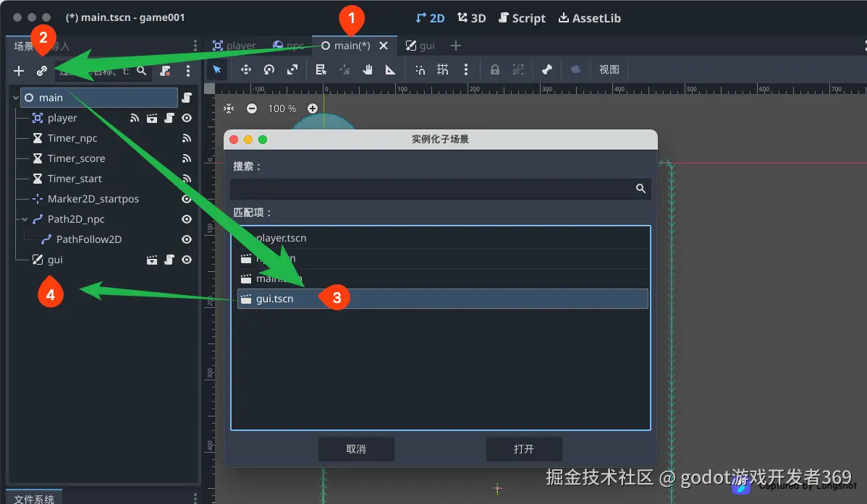This screenshot has height=504, width=867.
Task: Open the AssetLib workspace
Action: pyautogui.click(x=589, y=17)
